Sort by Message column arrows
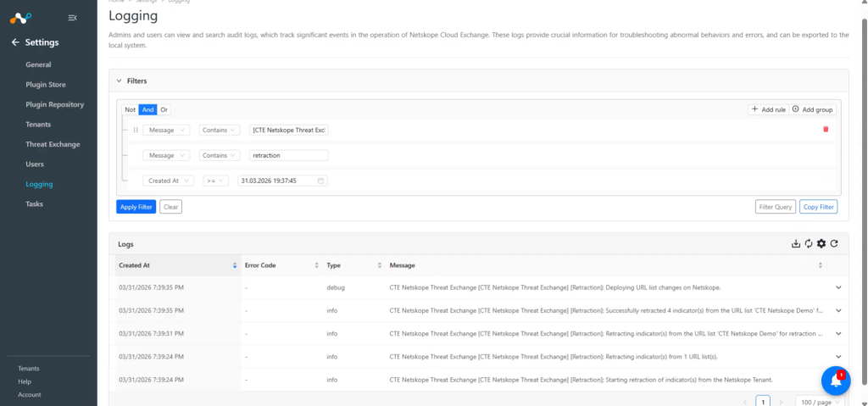This screenshot has height=406, width=868. click(821, 265)
